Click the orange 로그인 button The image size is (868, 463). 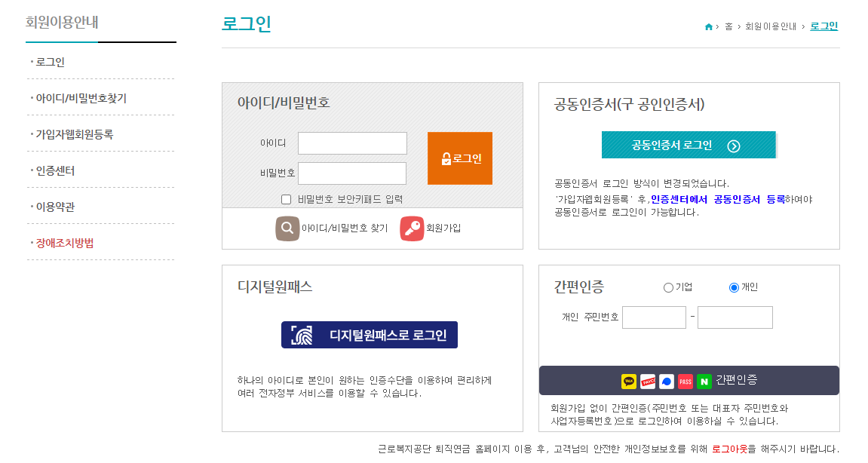459,158
